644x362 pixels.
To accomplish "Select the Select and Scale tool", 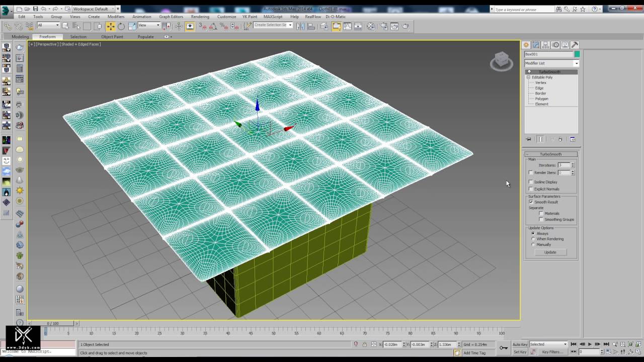I will pyautogui.click(x=132, y=26).
